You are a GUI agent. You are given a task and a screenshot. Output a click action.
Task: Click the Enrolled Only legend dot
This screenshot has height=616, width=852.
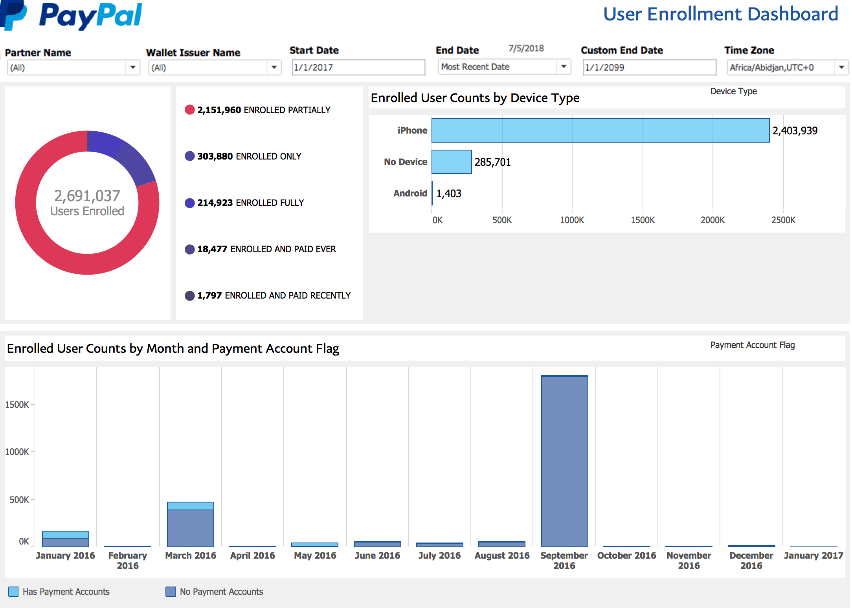point(189,156)
